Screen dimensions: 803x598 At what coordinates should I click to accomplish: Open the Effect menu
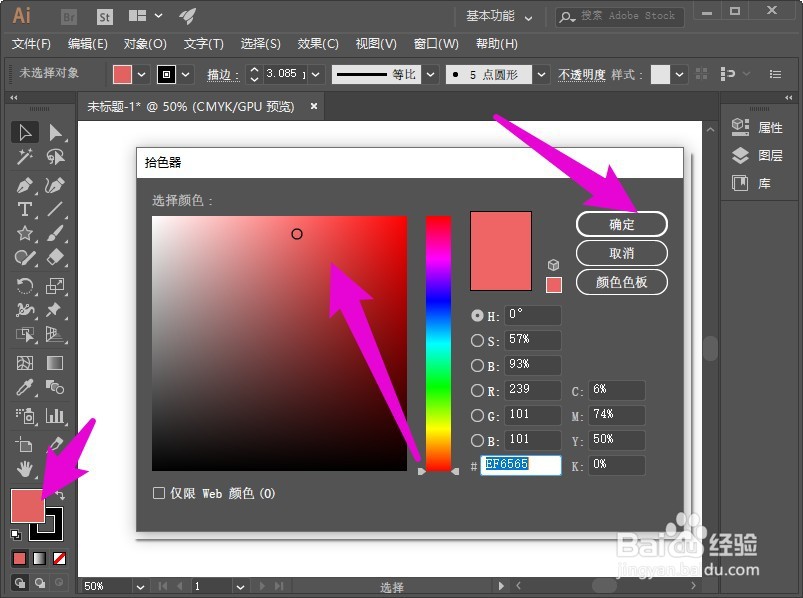pos(318,44)
